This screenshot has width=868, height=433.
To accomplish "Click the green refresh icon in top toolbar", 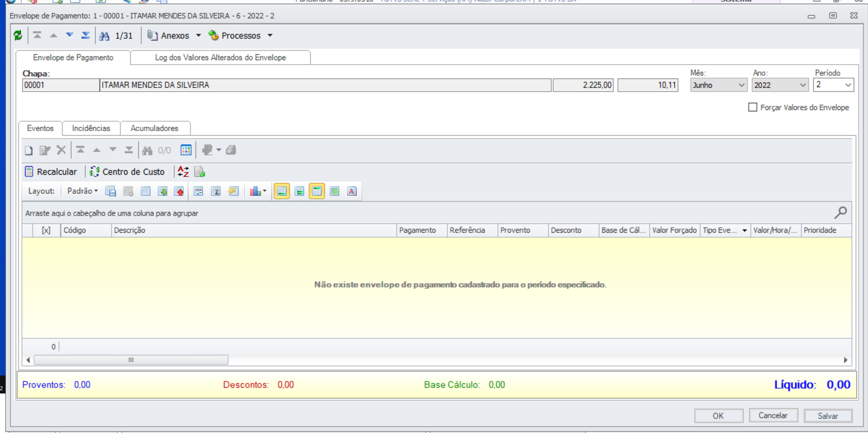I will pos(18,35).
